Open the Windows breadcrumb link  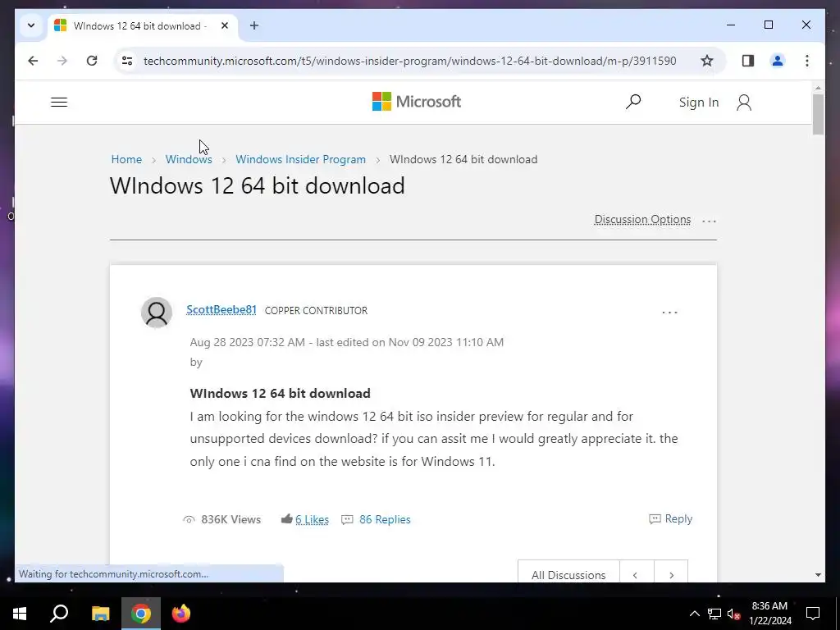tap(189, 160)
